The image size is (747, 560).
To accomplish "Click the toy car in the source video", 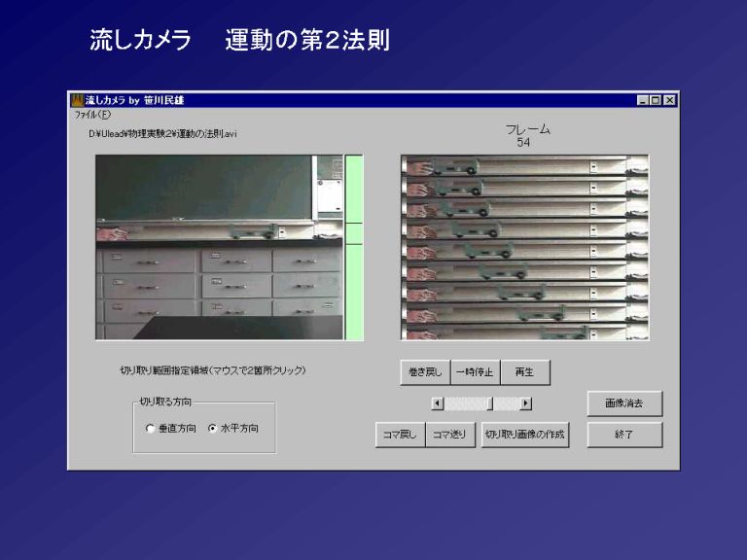I will point(254,231).
